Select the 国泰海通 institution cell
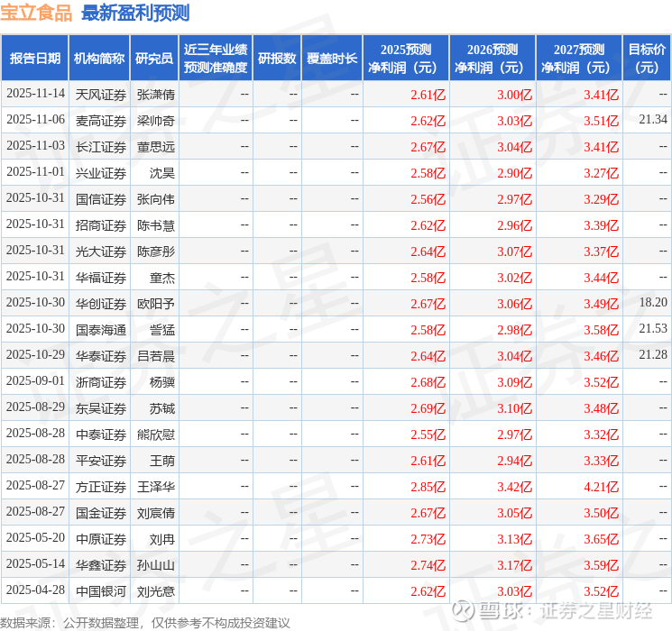The width and height of the screenshot is (672, 631). point(101,330)
